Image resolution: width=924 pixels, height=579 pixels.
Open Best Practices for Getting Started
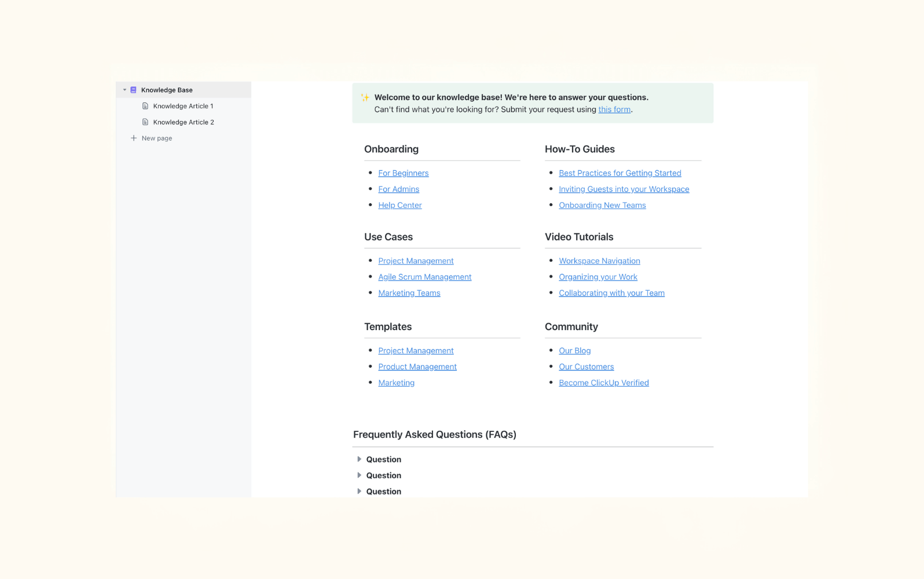coord(619,173)
